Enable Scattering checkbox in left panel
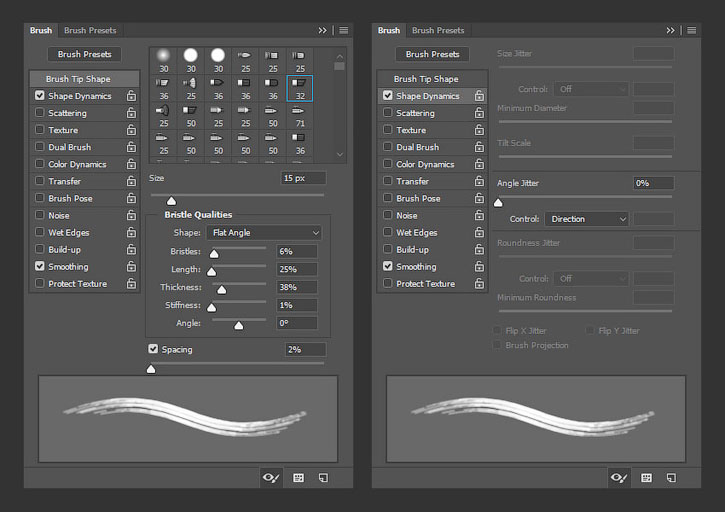Viewport: 725px width, 512px height. point(40,112)
